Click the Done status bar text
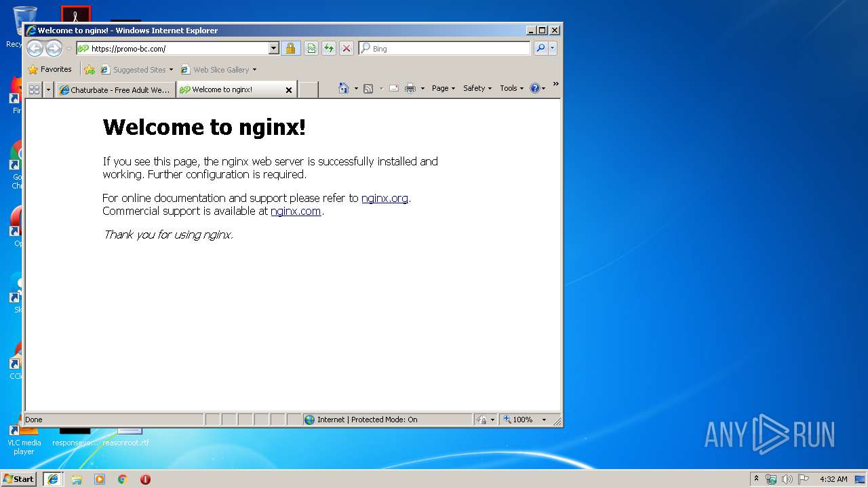868x488 pixels. [34, 420]
